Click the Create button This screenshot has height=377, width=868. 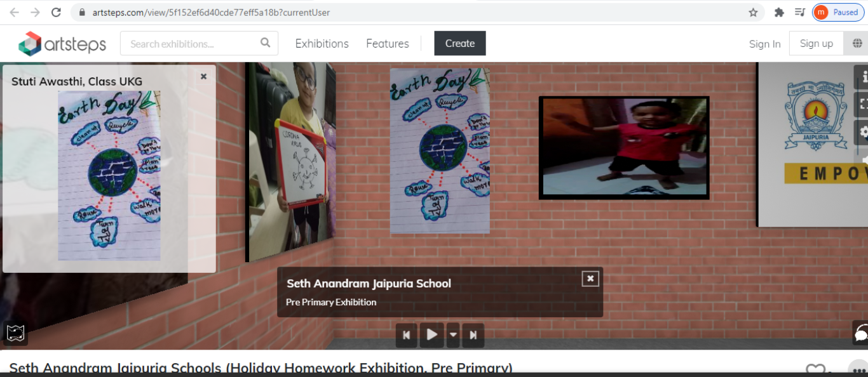pyautogui.click(x=460, y=43)
